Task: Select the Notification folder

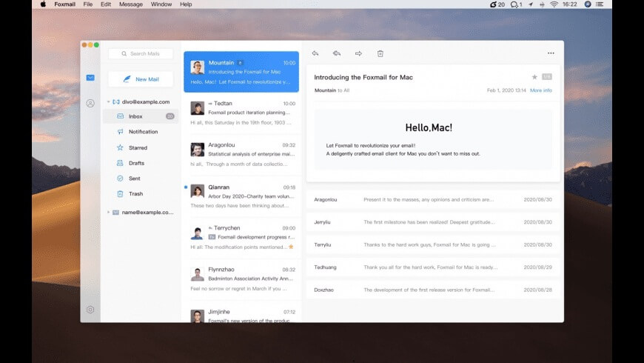Action: pyautogui.click(x=141, y=132)
